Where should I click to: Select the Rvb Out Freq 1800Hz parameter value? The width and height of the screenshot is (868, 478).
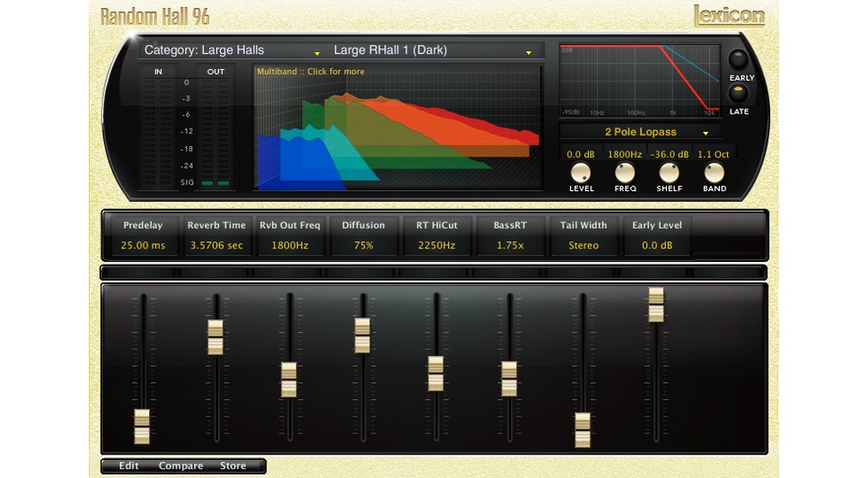click(x=290, y=245)
